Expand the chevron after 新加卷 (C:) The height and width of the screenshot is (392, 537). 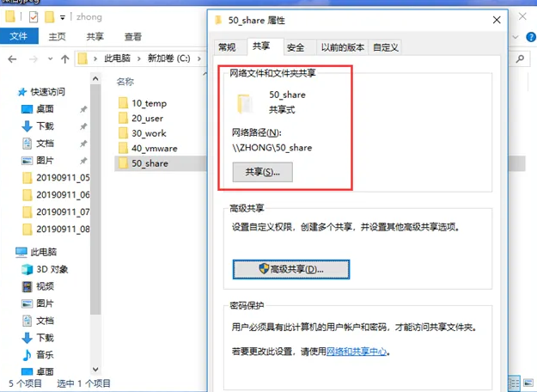tap(199, 58)
